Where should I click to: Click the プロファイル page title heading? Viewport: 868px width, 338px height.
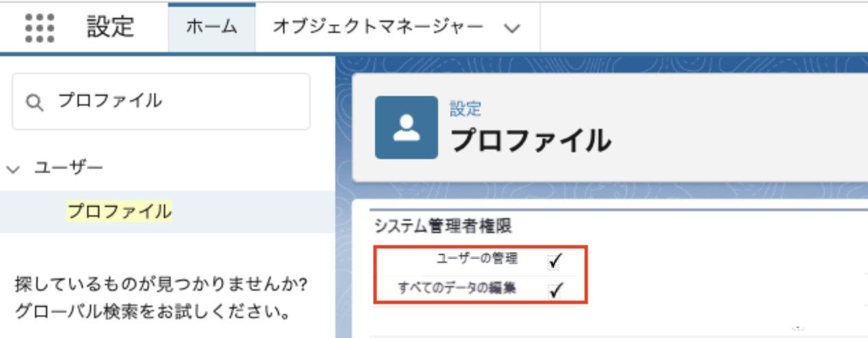530,140
